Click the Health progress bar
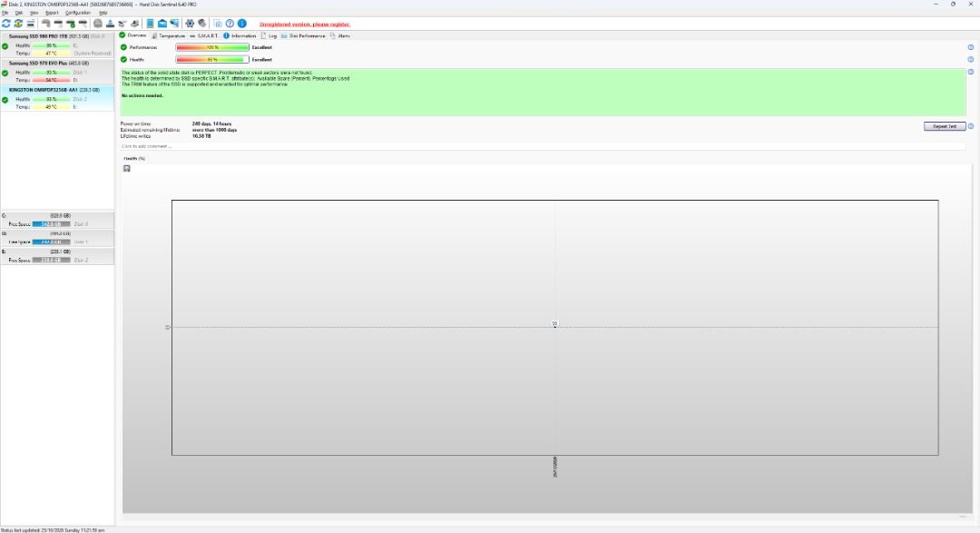 tap(212, 59)
